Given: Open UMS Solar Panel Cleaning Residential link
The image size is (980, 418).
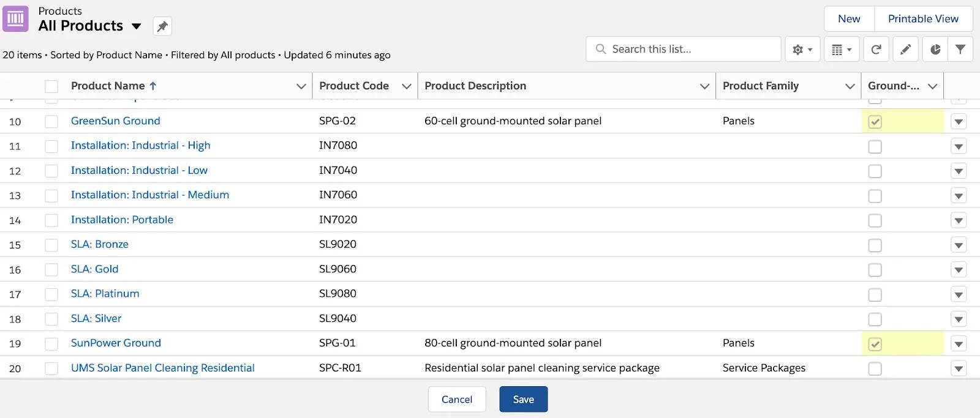Looking at the screenshot, I should [x=163, y=368].
